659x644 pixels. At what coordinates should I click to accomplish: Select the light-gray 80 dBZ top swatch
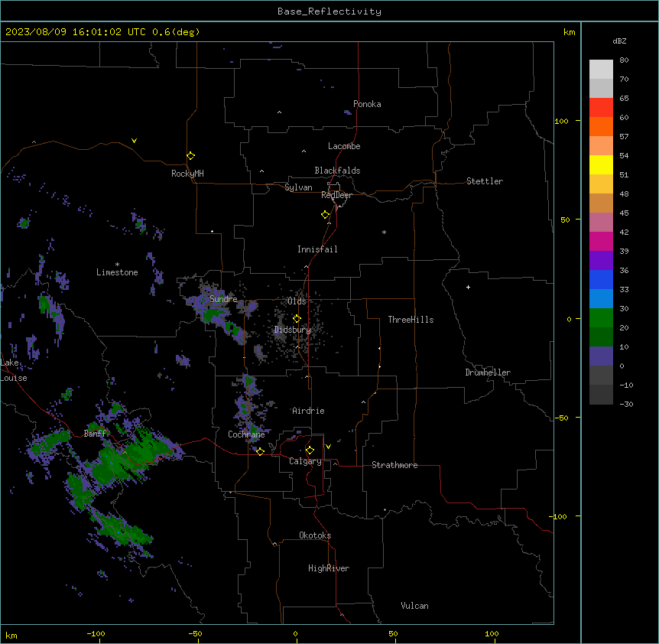[x=601, y=70]
